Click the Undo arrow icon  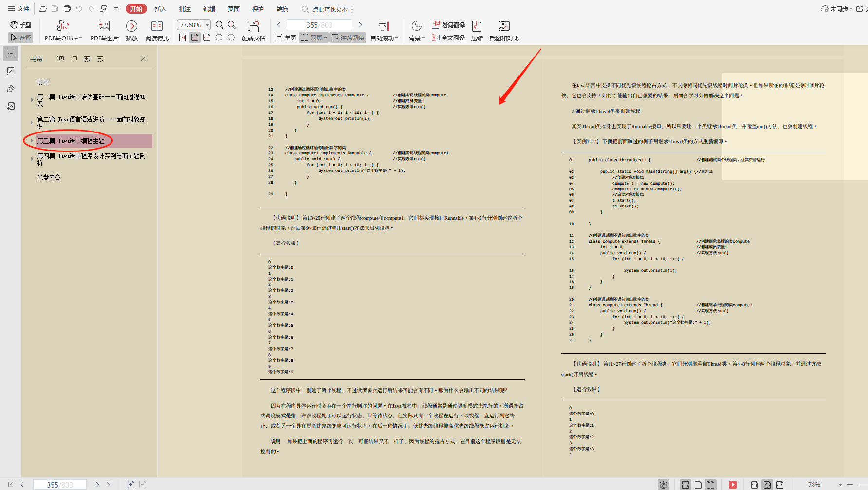[79, 9]
